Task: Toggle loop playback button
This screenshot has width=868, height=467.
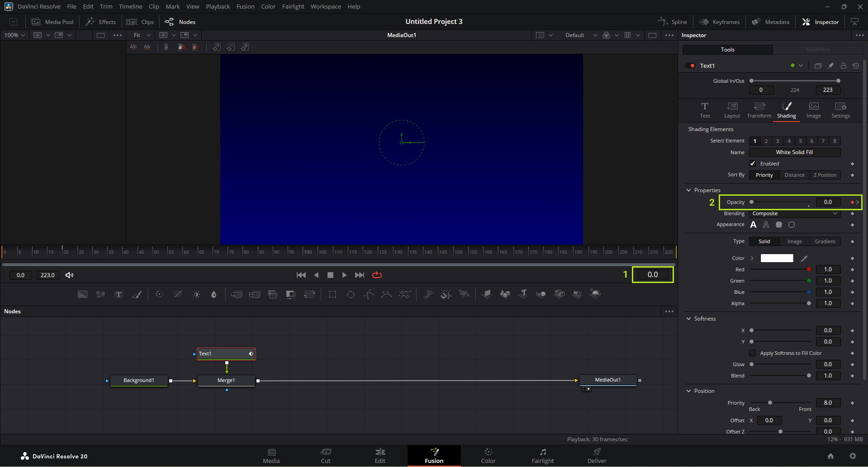Action: coord(377,275)
